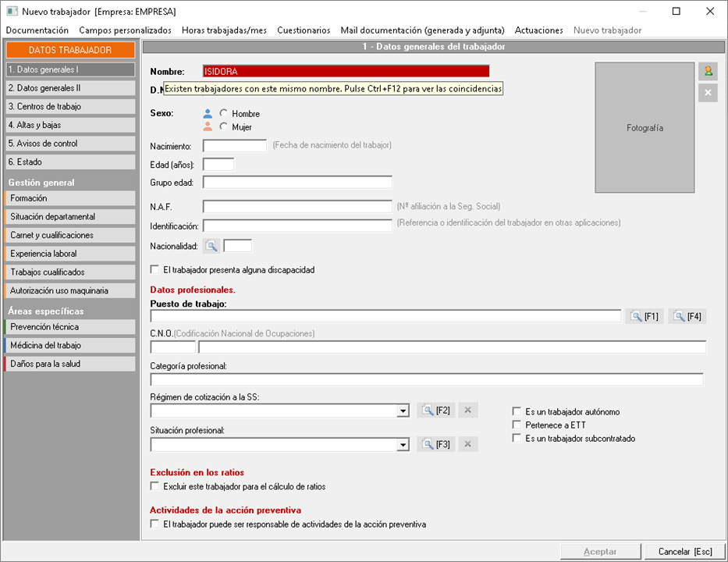Go to '3. Centros de trabajo' section
The width and height of the screenshot is (728, 562).
point(59,106)
